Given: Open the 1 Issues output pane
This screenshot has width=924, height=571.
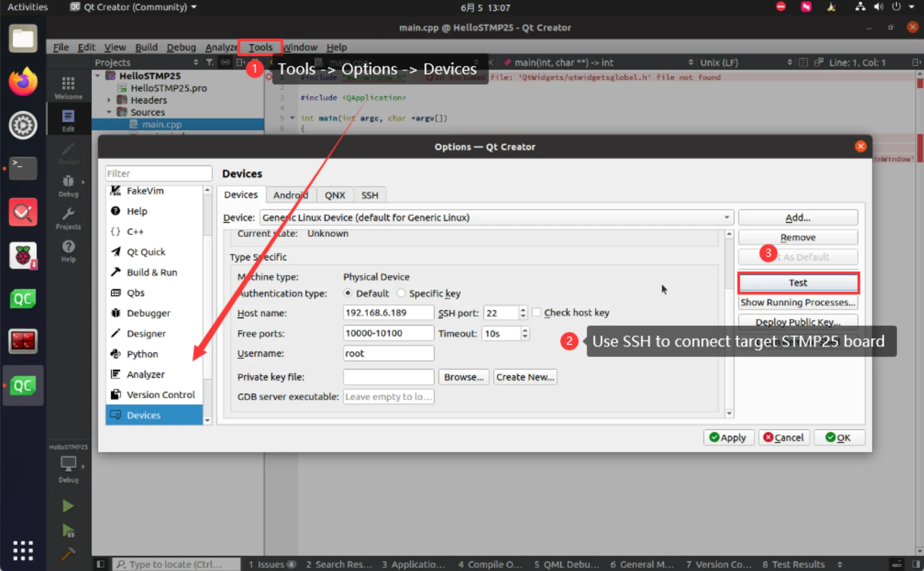Looking at the screenshot, I should click(272, 564).
